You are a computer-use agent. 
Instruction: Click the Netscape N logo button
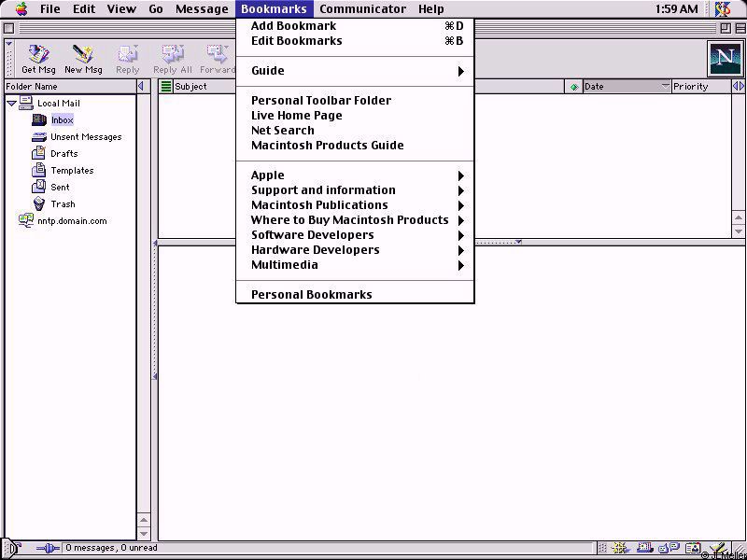(x=725, y=59)
